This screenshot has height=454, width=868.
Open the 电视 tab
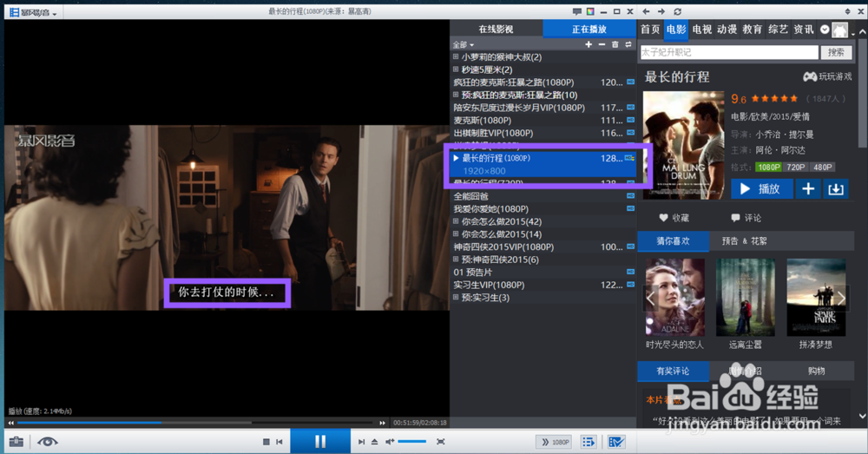pos(702,30)
